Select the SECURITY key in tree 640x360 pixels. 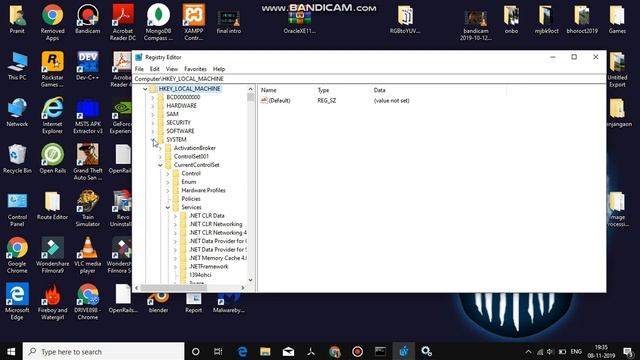pos(178,122)
